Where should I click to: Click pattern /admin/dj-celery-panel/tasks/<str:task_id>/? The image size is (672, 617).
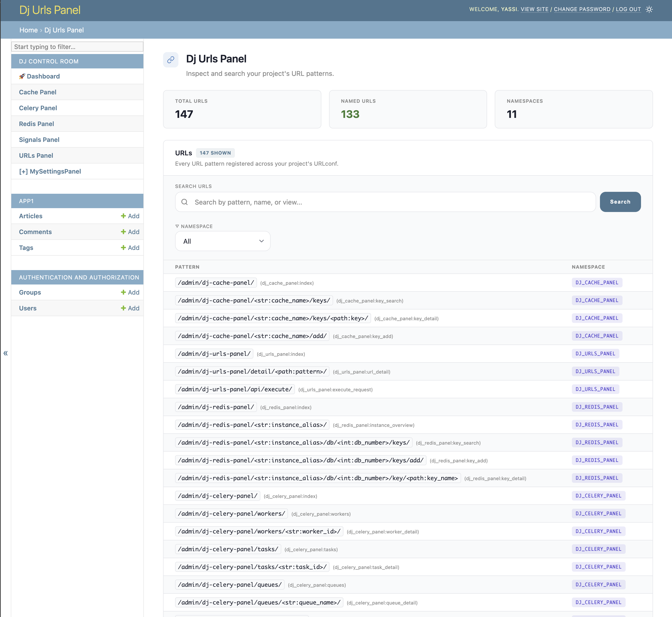(252, 567)
